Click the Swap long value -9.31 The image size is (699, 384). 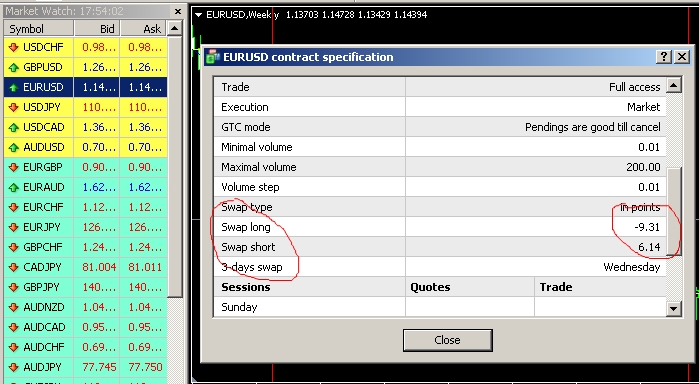pyautogui.click(x=647, y=227)
